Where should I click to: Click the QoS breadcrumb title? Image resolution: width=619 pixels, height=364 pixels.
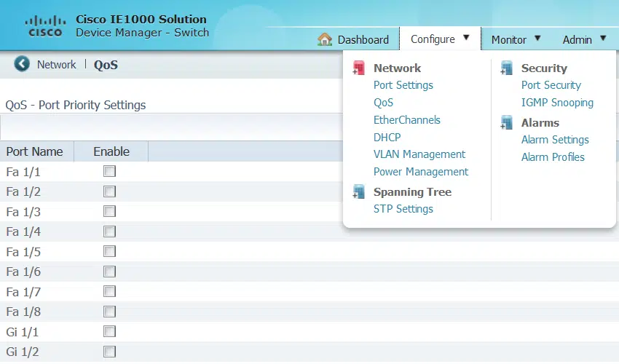(106, 65)
